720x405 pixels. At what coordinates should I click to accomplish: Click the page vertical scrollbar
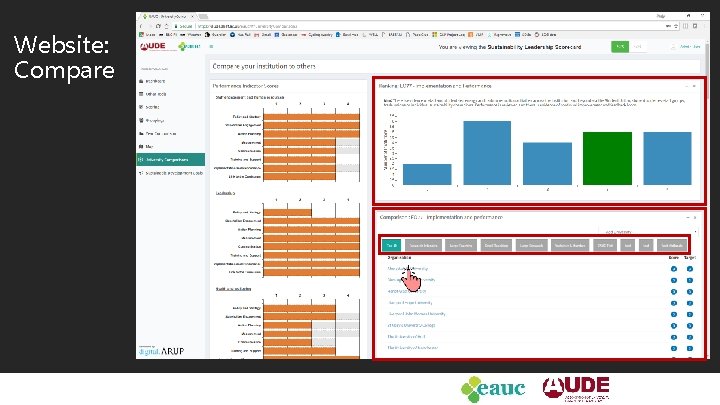pos(707,69)
